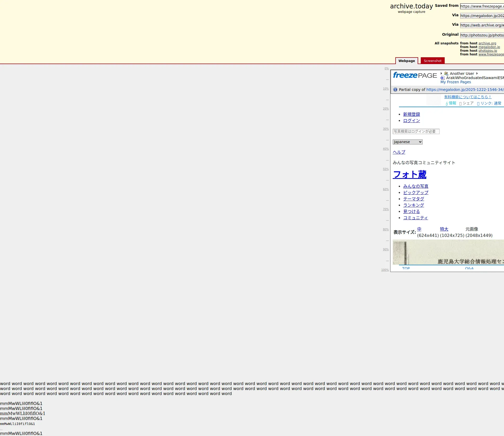504x436 pixels.
Task: Click the triangle arrow before Another User
Action: (x=442, y=74)
